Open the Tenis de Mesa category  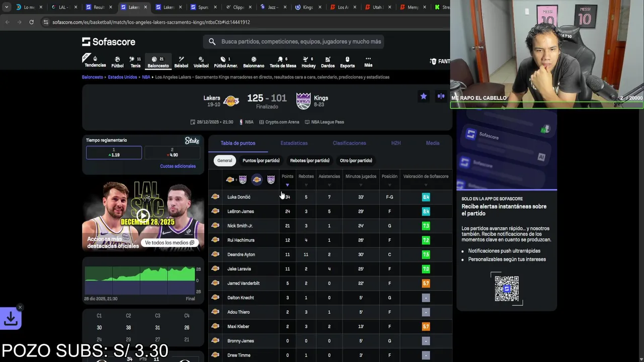click(283, 62)
